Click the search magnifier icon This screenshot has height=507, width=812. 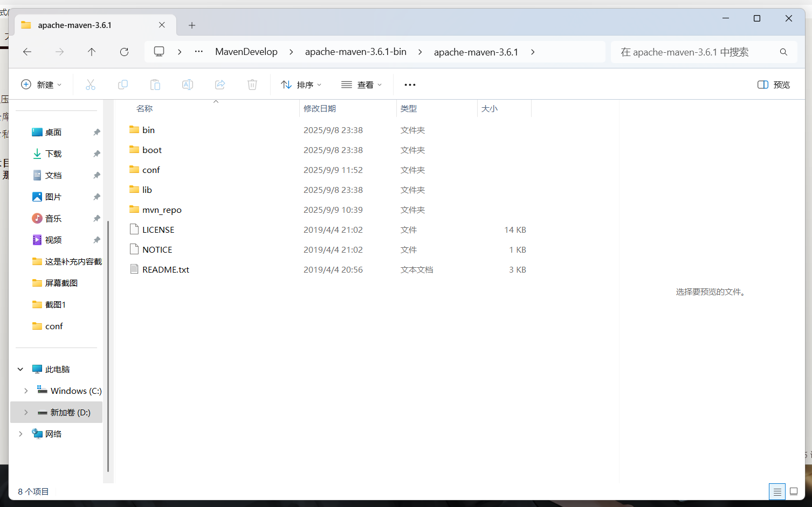pyautogui.click(x=783, y=52)
